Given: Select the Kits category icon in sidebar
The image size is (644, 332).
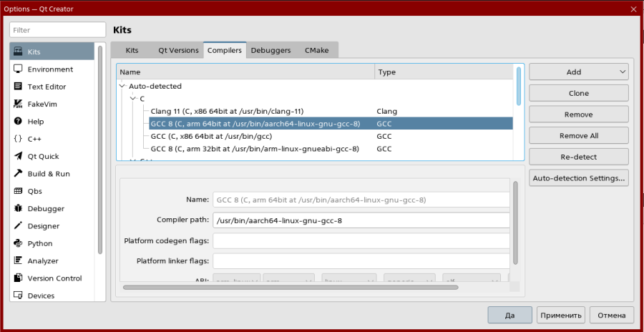Looking at the screenshot, I should coord(18,52).
